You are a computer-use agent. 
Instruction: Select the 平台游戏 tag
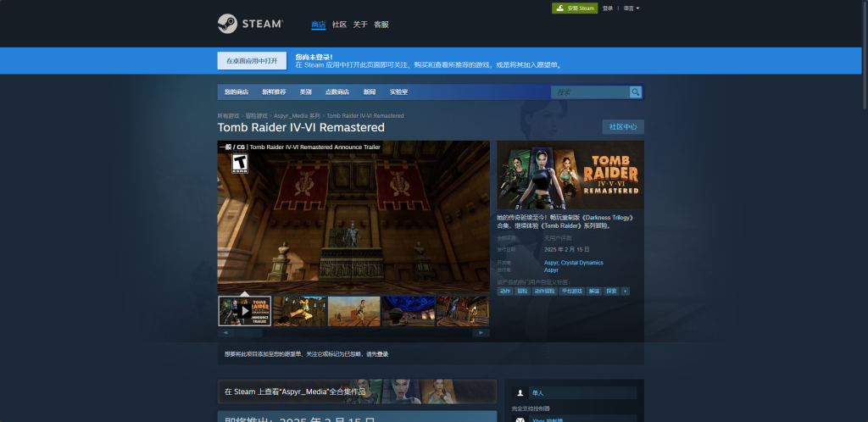pos(572,292)
